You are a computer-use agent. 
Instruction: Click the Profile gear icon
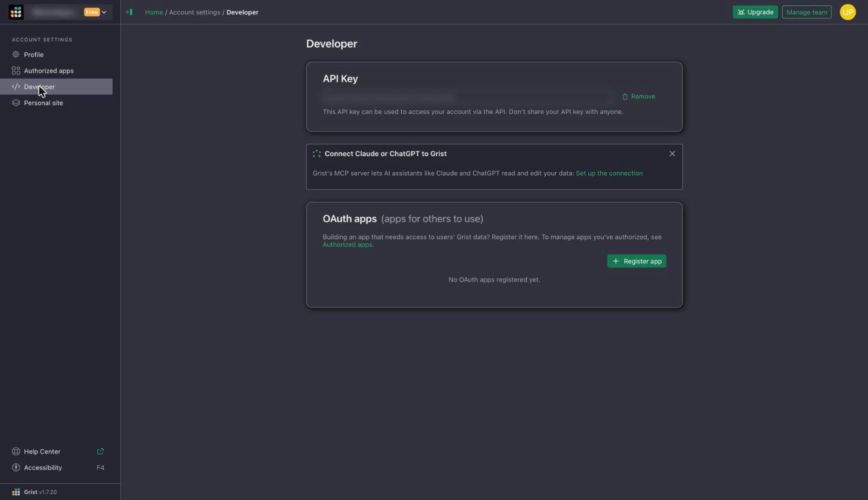[x=16, y=54]
